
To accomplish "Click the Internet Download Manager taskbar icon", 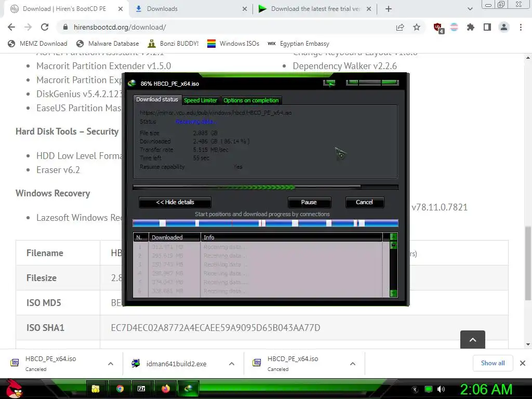I will tap(189, 389).
